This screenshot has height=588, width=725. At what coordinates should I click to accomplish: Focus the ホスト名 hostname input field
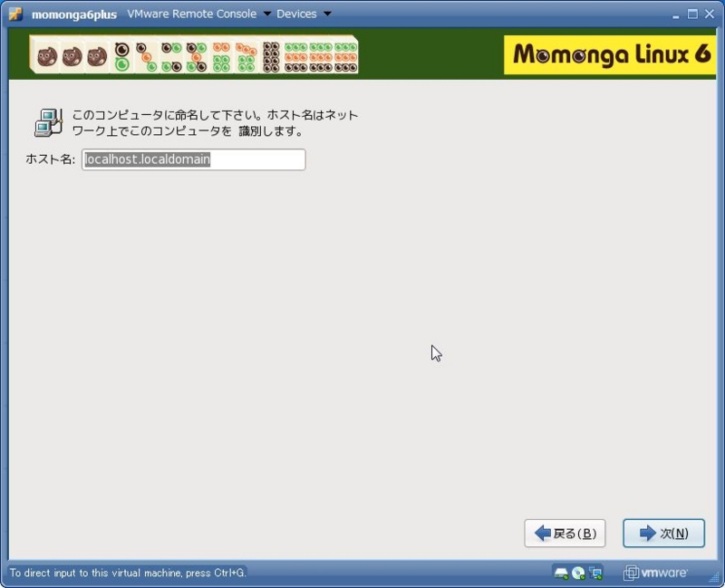(193, 159)
